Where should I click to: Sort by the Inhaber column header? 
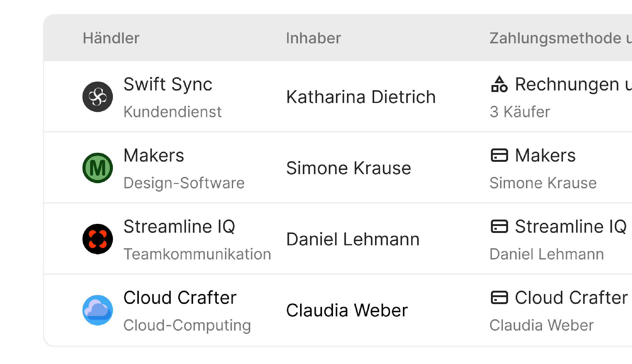[x=313, y=38]
